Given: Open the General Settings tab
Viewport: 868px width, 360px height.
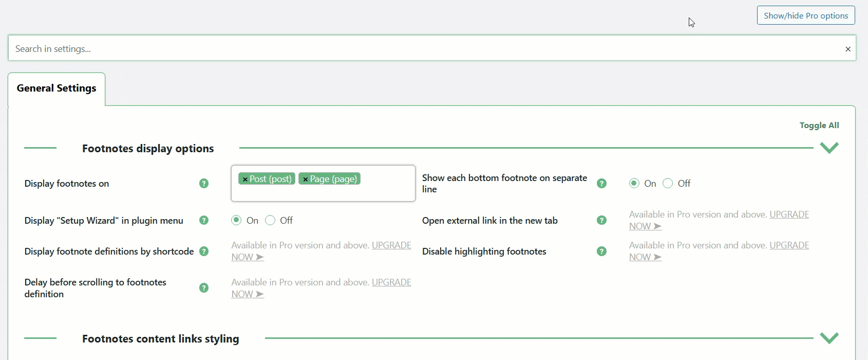Looking at the screenshot, I should [x=56, y=88].
